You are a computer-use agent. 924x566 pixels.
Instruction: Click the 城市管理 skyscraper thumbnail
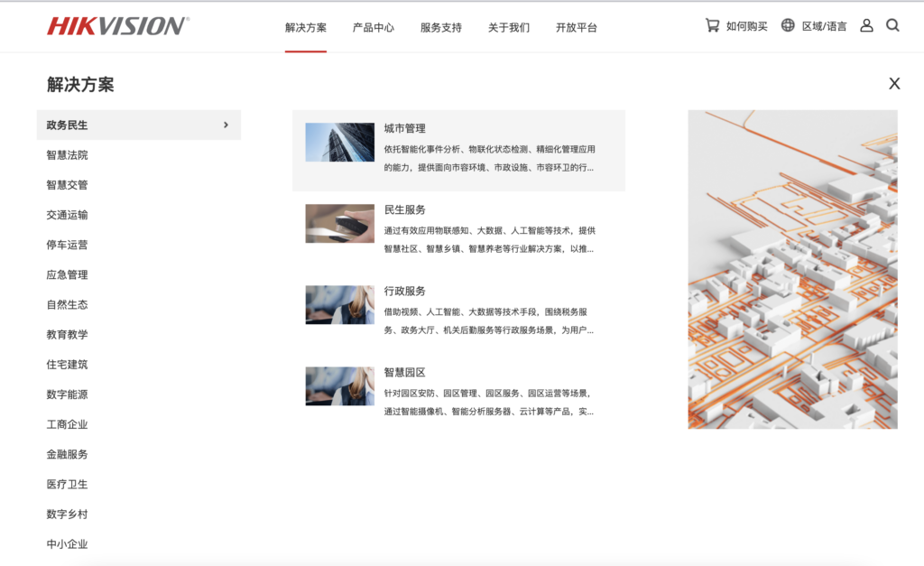click(340, 142)
